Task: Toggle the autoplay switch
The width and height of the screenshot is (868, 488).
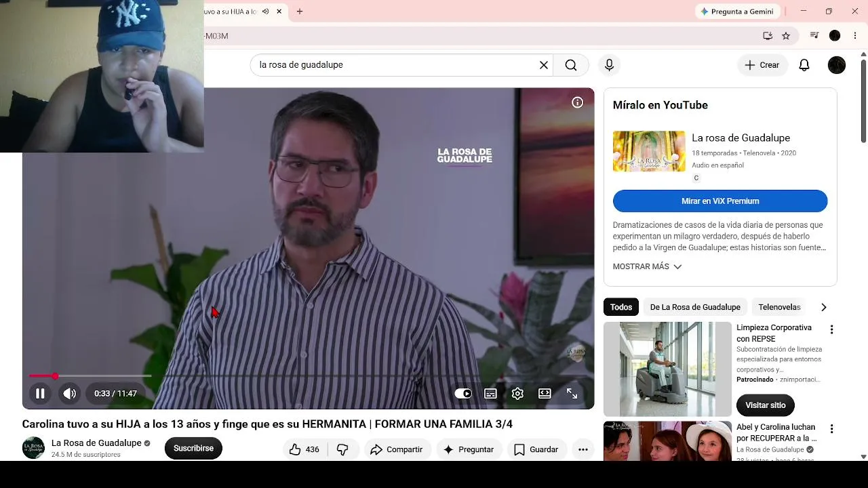Action: click(463, 393)
